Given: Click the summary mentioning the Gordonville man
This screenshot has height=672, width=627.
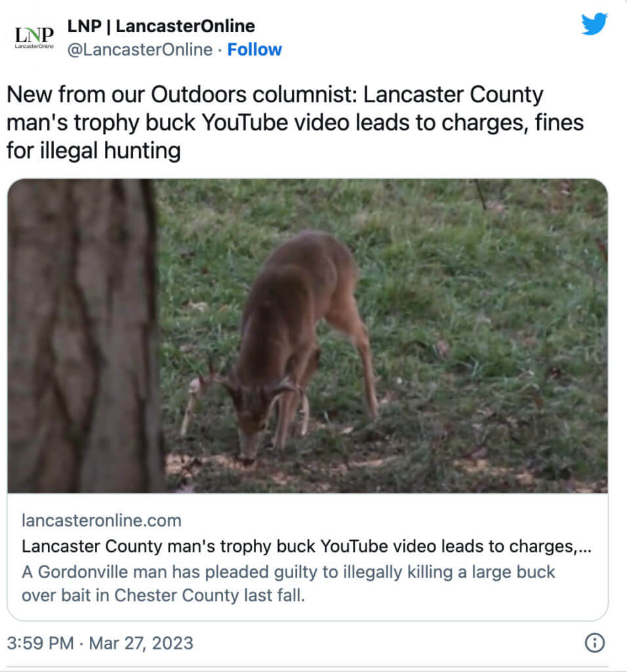Looking at the screenshot, I should 289,582.
